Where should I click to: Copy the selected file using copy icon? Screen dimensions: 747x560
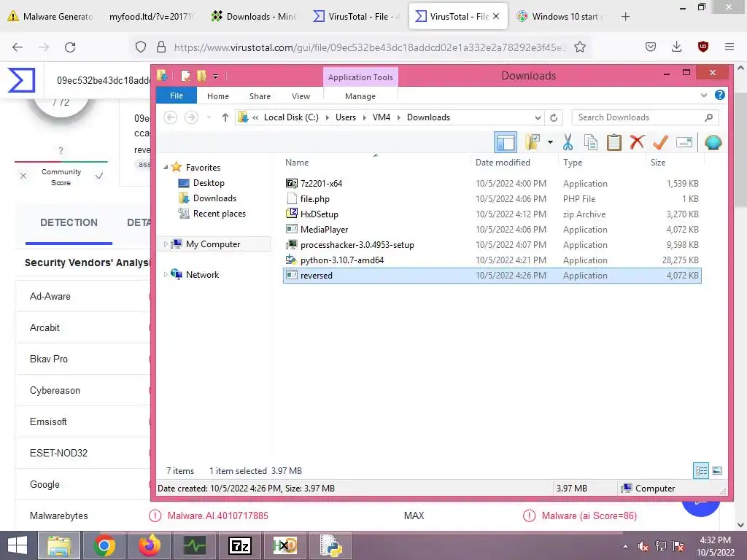tap(591, 142)
